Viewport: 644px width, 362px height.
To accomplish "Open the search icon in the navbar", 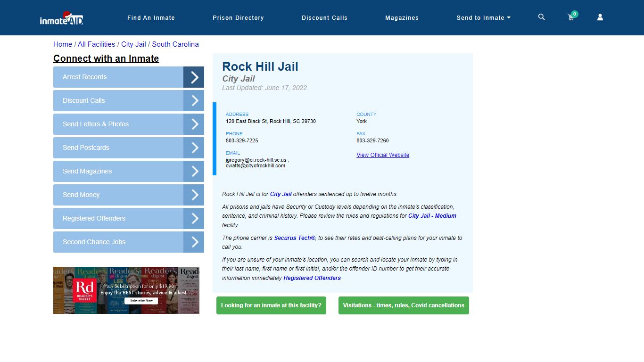I will (x=541, y=17).
